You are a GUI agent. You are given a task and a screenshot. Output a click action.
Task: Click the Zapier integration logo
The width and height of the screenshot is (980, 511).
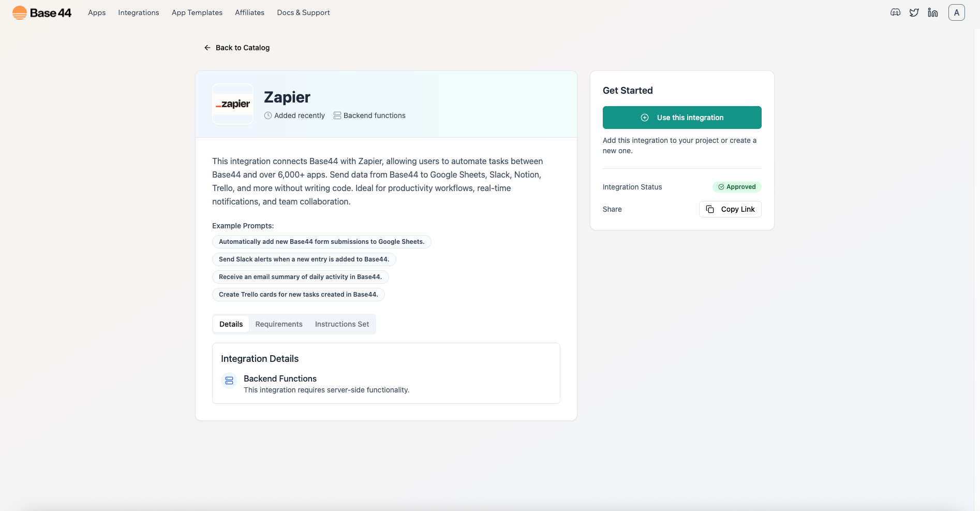(232, 104)
